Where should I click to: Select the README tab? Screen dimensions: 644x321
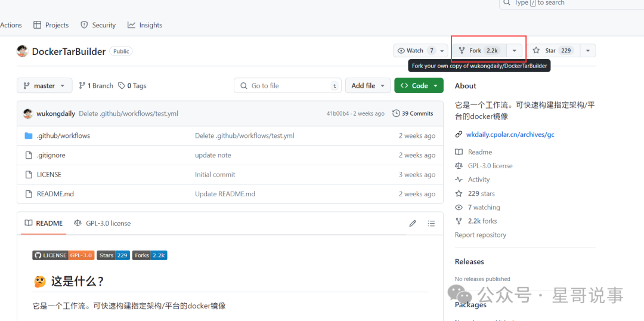click(44, 223)
